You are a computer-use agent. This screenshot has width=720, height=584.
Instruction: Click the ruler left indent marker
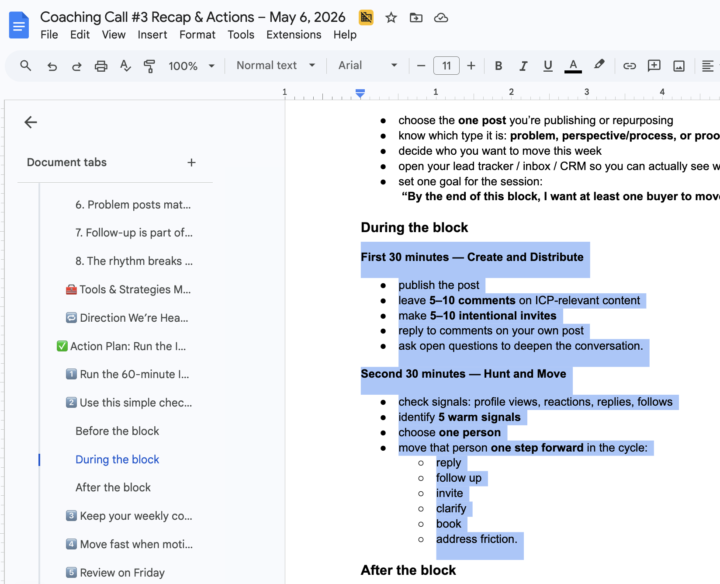[360, 93]
